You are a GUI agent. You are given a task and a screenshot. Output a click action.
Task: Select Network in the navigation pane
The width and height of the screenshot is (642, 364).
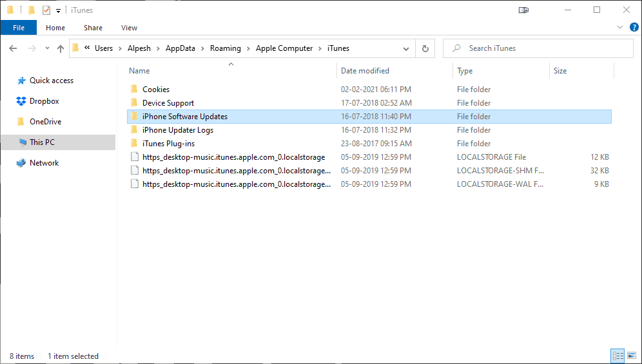tap(44, 162)
